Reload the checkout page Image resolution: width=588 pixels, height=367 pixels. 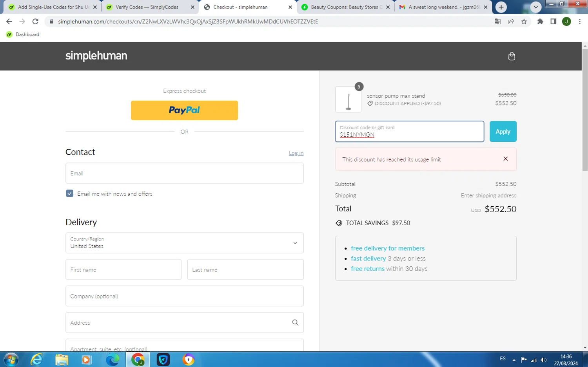[x=35, y=22]
